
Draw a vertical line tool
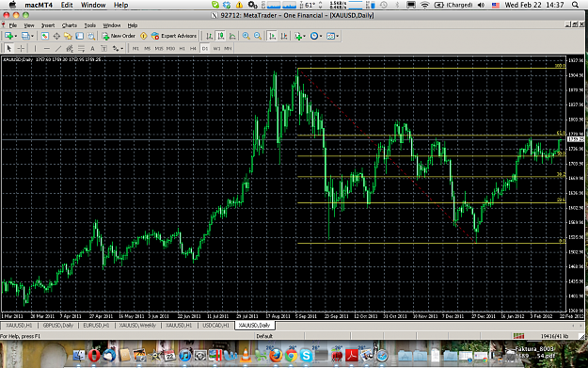35,48
